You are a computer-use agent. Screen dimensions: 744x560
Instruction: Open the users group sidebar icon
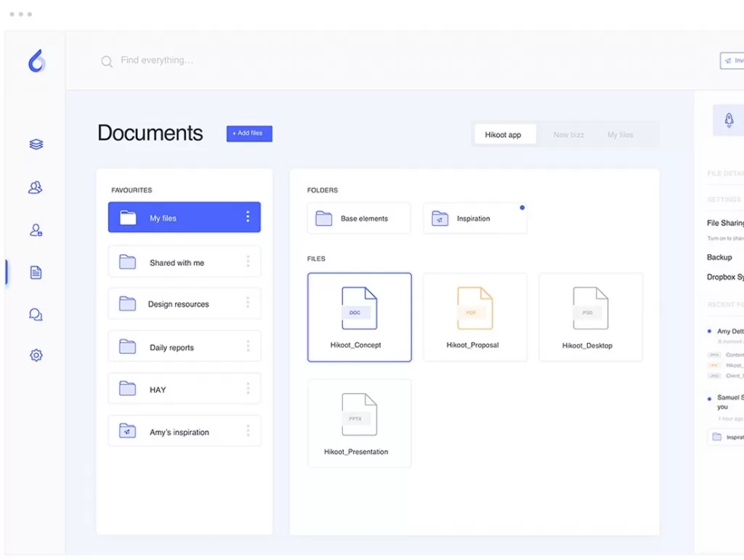tap(36, 187)
